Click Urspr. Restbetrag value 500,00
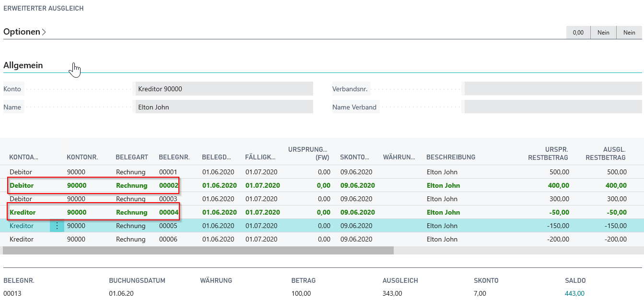The image size is (644, 302). (x=559, y=172)
